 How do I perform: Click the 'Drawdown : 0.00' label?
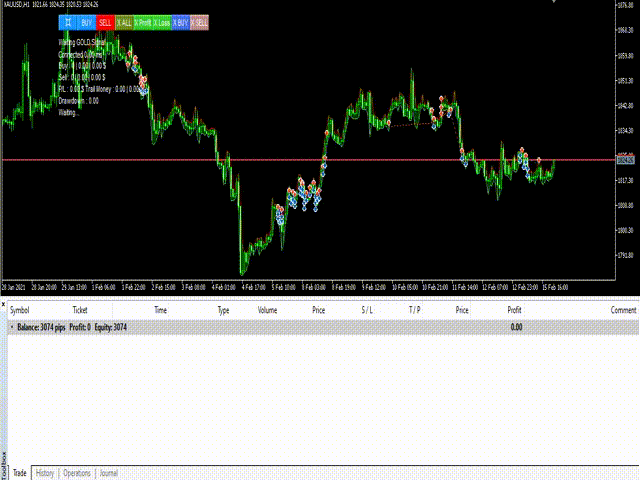pyautogui.click(x=78, y=101)
